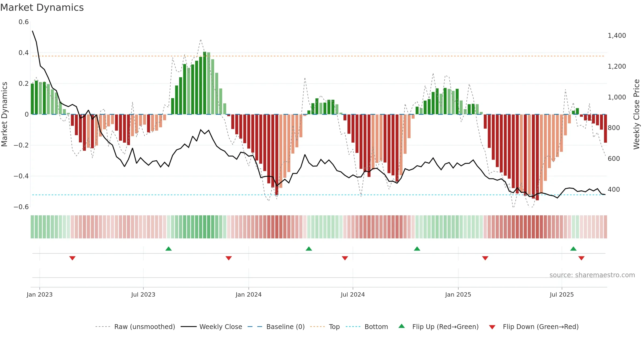The image size is (644, 362).
Task: Toggle Flip Down (Green→Red) legend entry
Action: coord(534,327)
